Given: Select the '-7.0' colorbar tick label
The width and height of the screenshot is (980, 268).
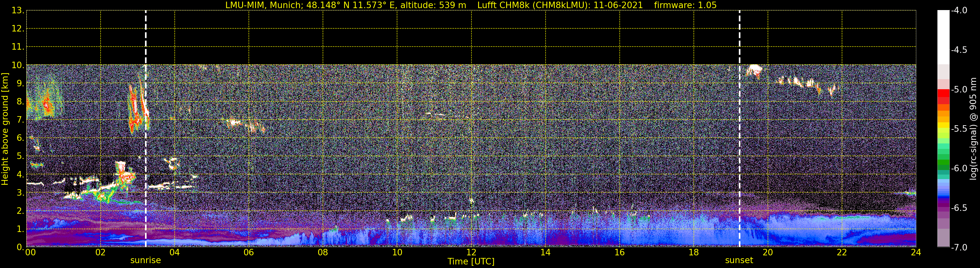Looking at the screenshot, I should [959, 248].
